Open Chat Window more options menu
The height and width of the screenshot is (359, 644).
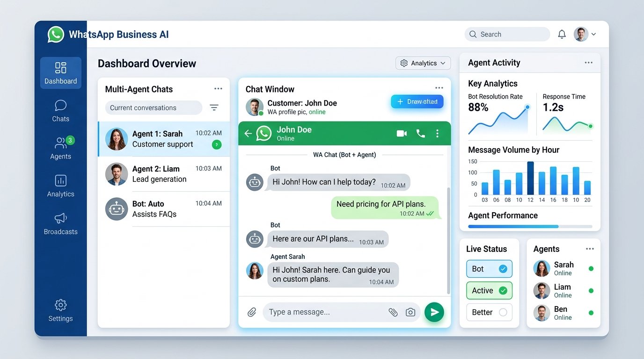tap(439, 88)
